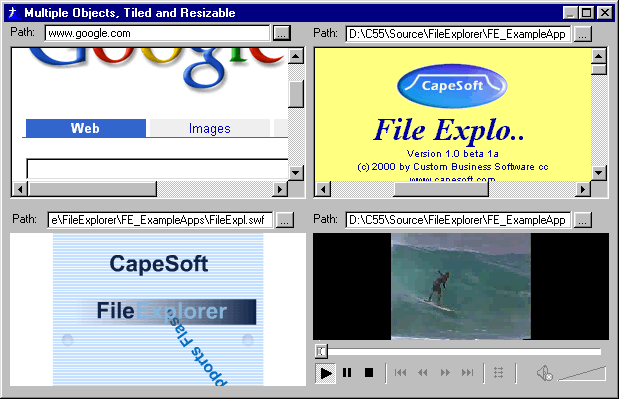Image resolution: width=619 pixels, height=399 pixels.
Task: Switch to the Images tab
Action: (210, 128)
